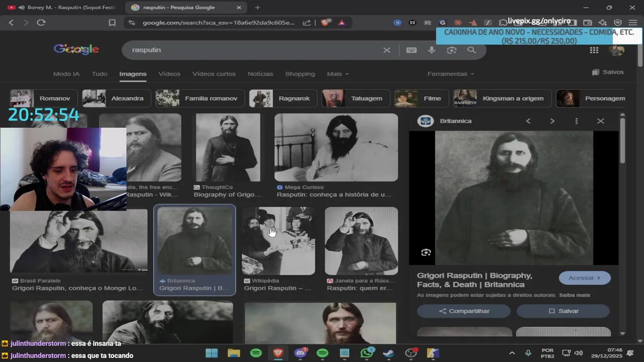Start voice search with the microphone icon

[x=432, y=50]
